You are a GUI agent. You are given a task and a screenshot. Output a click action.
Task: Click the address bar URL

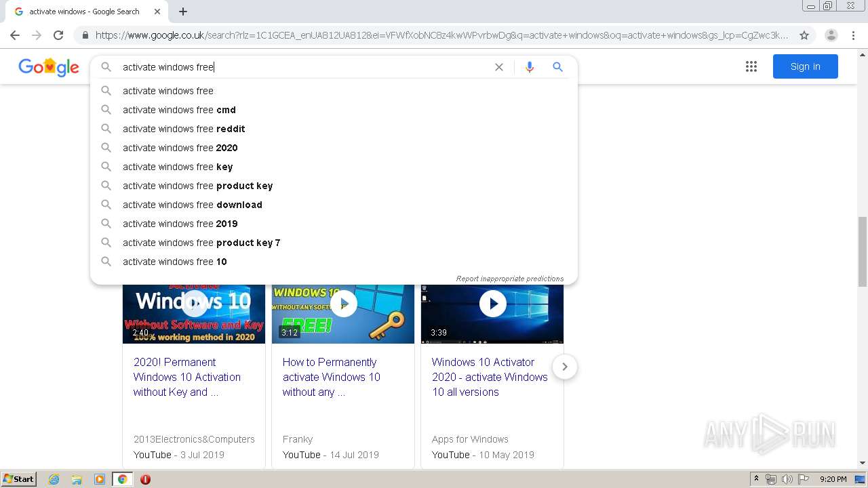coord(441,35)
